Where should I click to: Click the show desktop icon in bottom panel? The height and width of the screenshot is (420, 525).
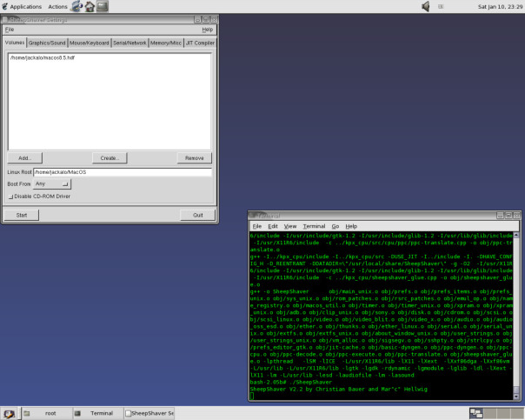pyautogui.click(x=9, y=414)
